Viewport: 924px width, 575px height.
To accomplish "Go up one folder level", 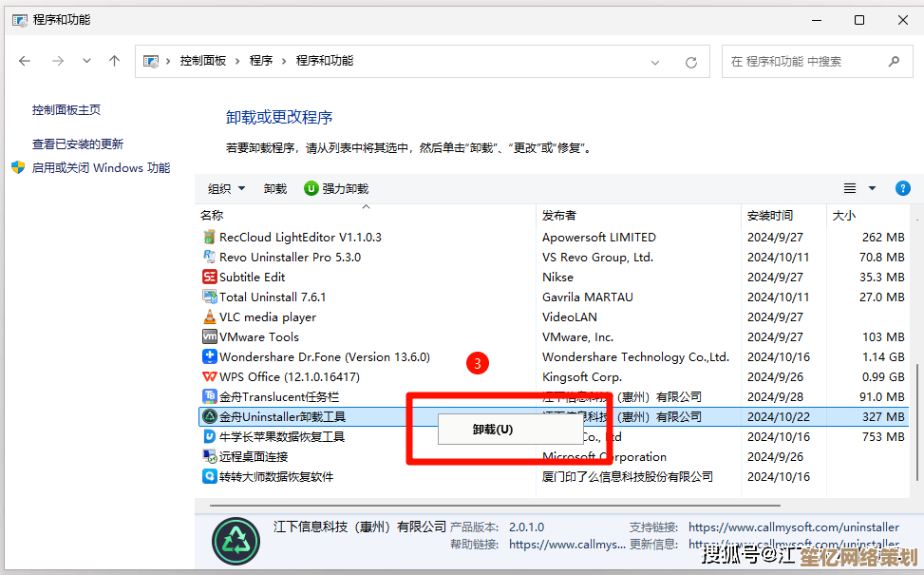I will (x=115, y=61).
